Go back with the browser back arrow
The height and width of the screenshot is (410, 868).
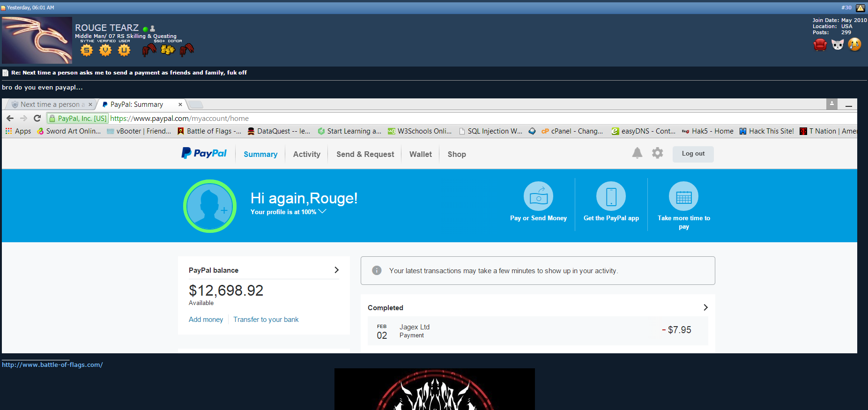click(10, 118)
